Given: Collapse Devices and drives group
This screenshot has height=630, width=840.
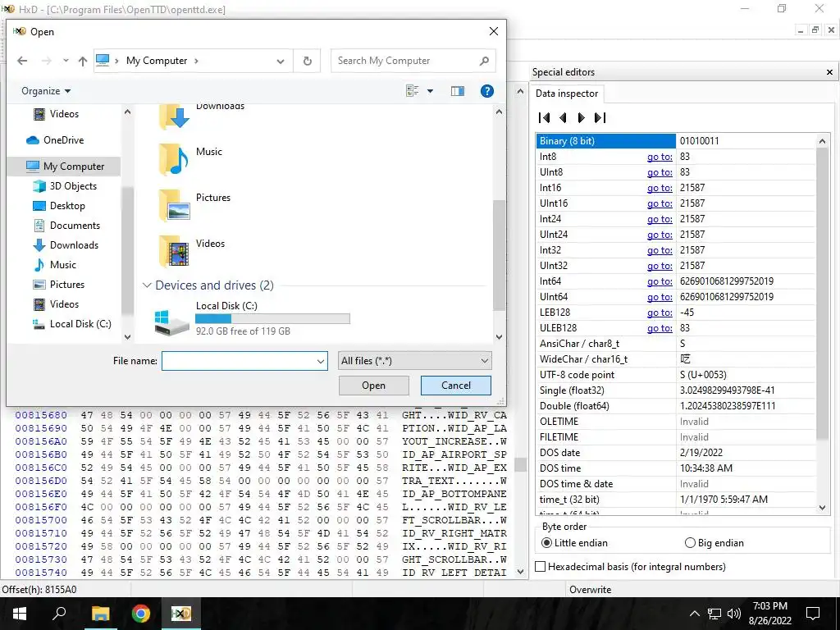Looking at the screenshot, I should (x=147, y=285).
